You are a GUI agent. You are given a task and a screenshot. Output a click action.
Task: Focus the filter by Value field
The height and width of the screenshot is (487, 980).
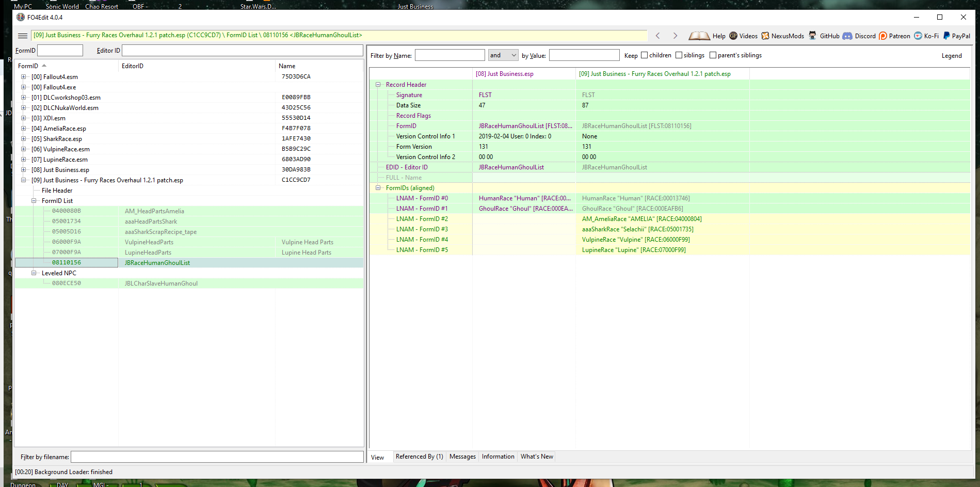point(584,55)
